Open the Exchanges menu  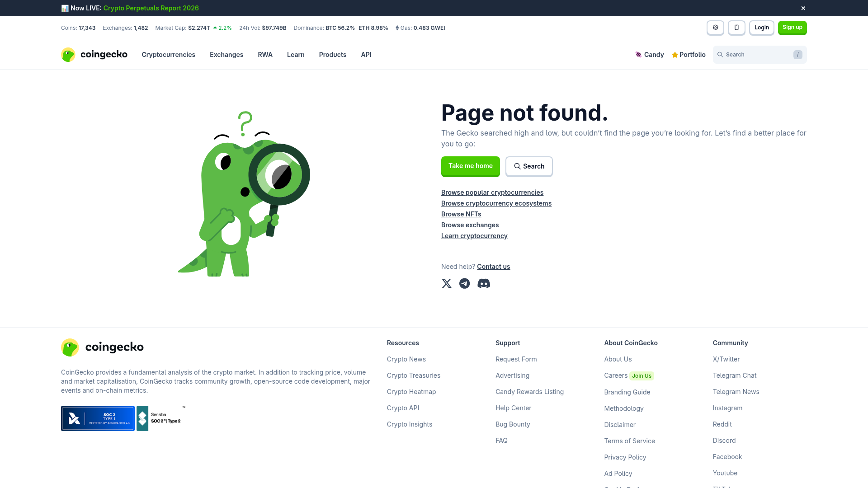point(226,55)
